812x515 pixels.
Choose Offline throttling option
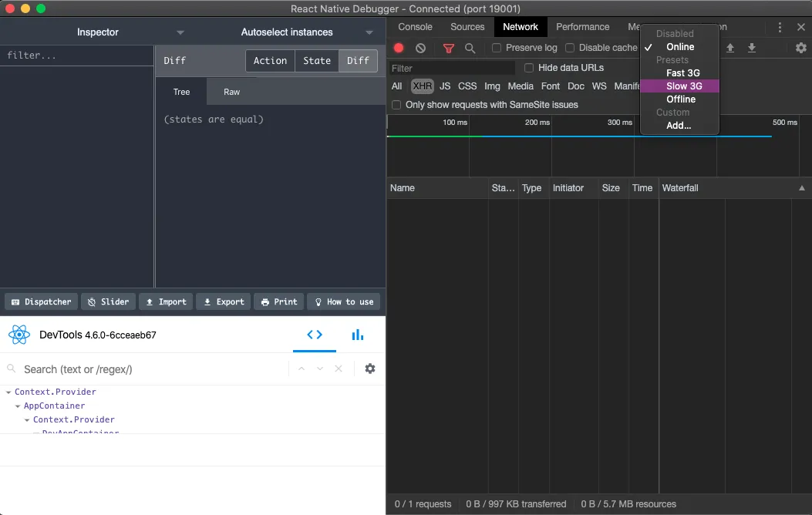point(679,99)
